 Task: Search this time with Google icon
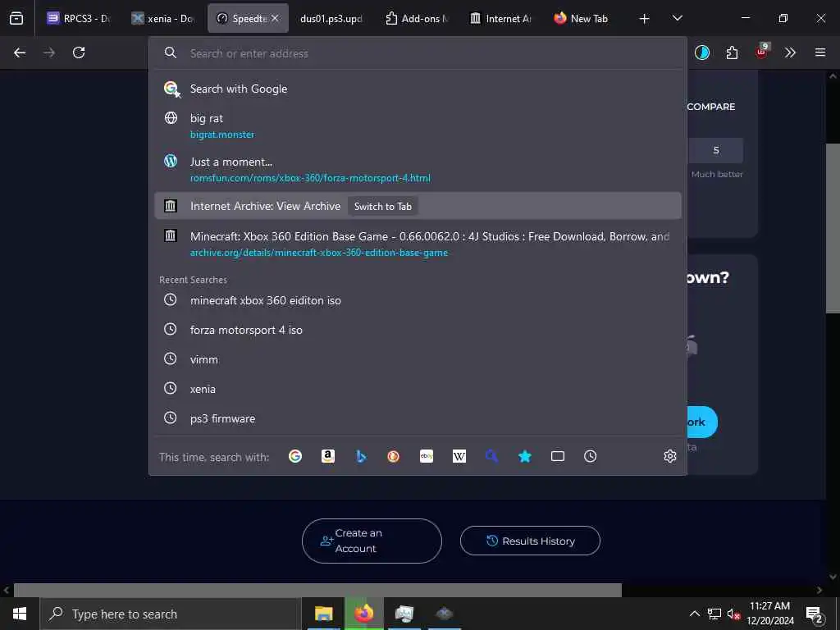[295, 456]
